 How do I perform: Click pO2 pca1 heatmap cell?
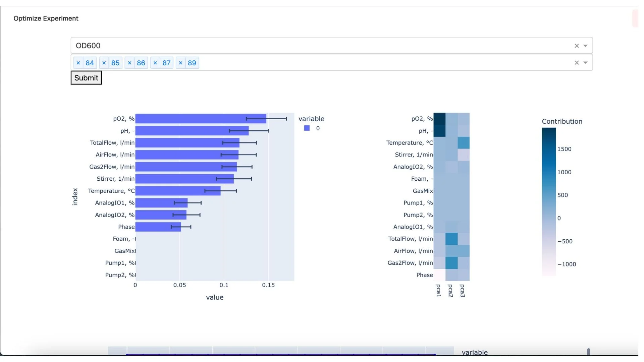[439, 119]
